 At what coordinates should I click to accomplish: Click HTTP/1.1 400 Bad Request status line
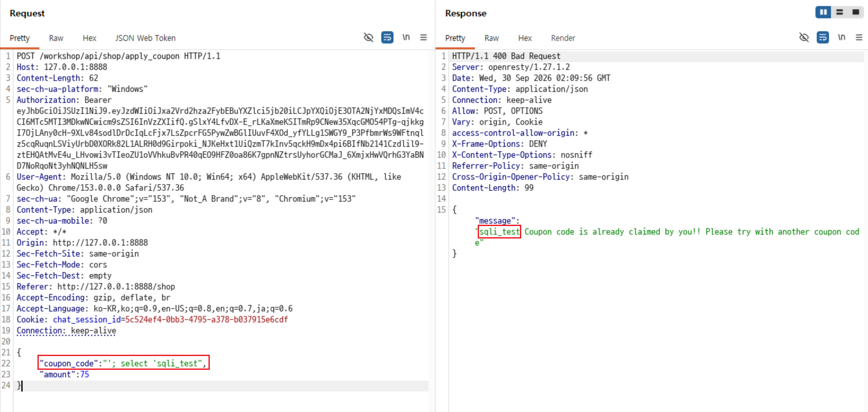click(x=506, y=56)
